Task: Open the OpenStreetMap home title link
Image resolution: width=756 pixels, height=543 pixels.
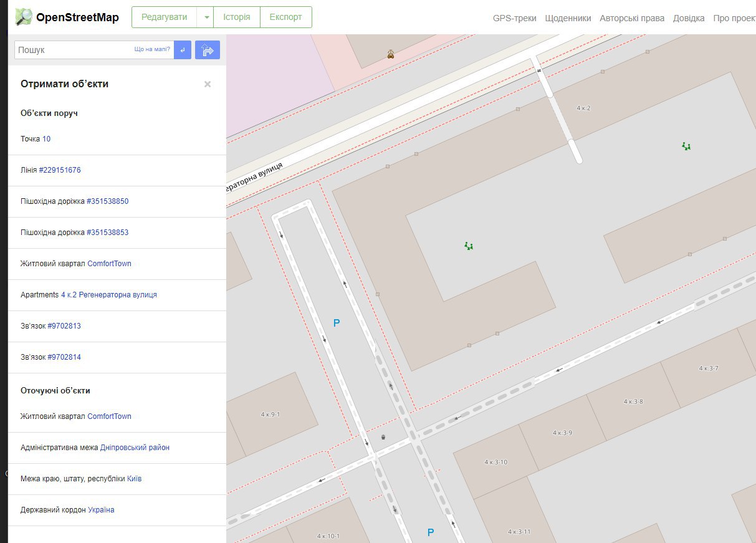Action: pyautogui.click(x=77, y=17)
